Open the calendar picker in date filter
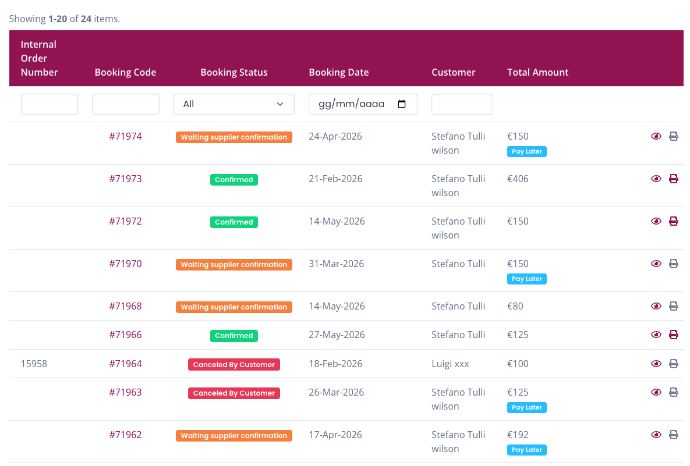Image resolution: width=690 pixels, height=466 pixels. [x=402, y=104]
